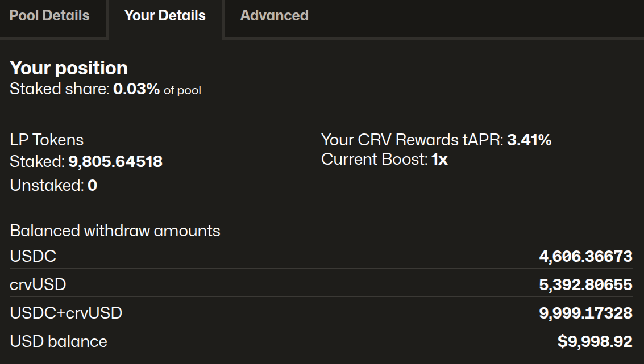Open the Pool Details tab
644x364 pixels.
point(49,16)
